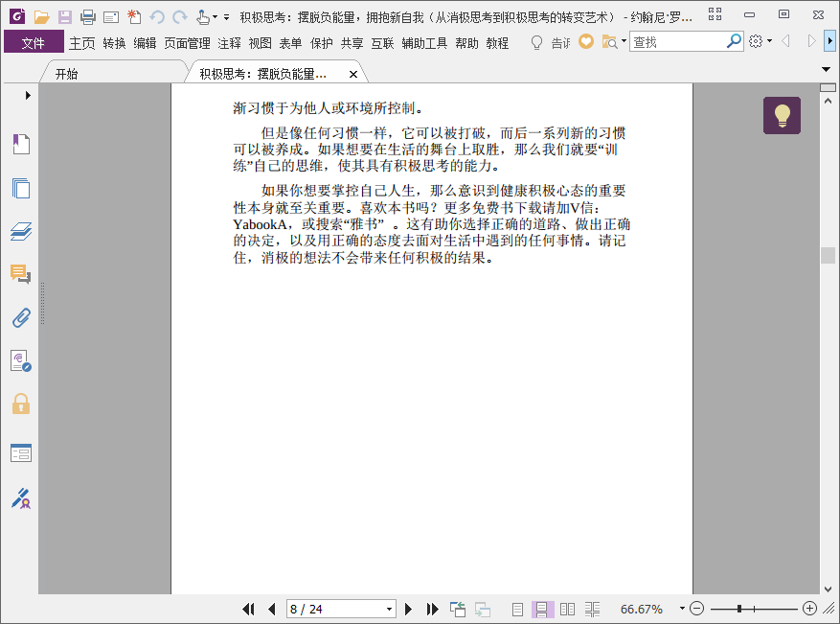This screenshot has width=840, height=624.
Task: Click the 66.67% zoom value
Action: (641, 609)
